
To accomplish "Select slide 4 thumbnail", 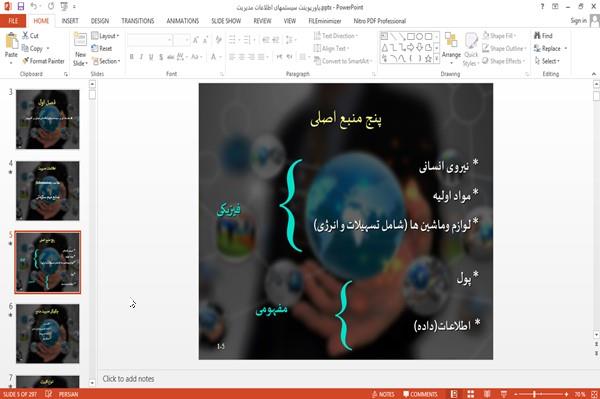I will pos(48,191).
